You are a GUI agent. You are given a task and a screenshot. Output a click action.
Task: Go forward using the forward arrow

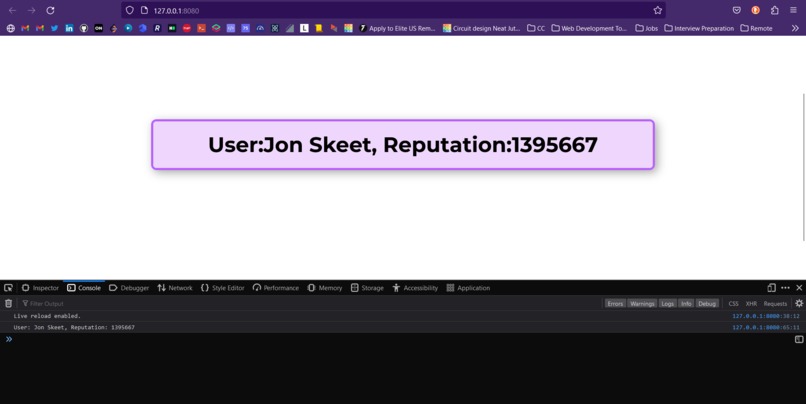pyautogui.click(x=31, y=10)
